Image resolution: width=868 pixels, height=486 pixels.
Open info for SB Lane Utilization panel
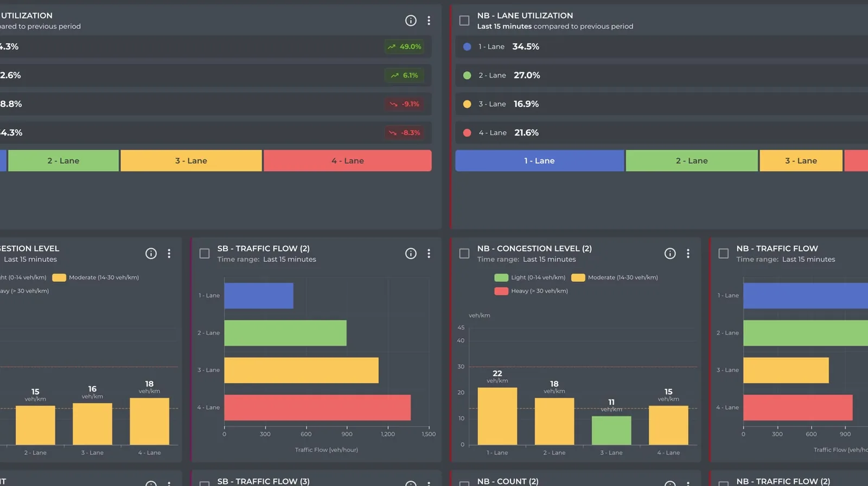coord(411,21)
